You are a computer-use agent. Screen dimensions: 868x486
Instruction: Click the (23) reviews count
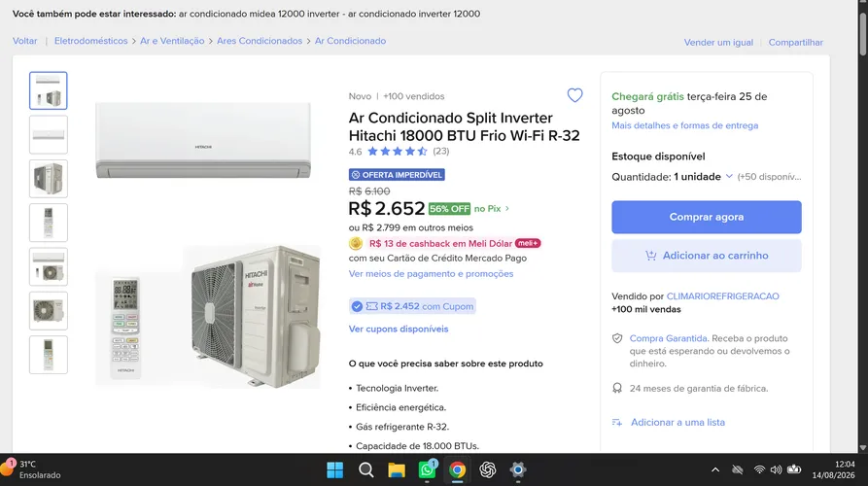tap(441, 151)
